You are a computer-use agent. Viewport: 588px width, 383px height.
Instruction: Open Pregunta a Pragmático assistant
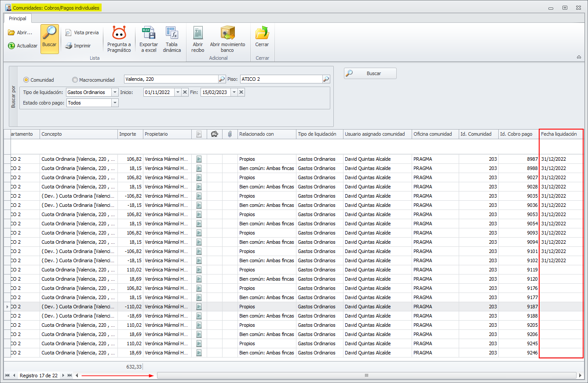click(x=119, y=34)
